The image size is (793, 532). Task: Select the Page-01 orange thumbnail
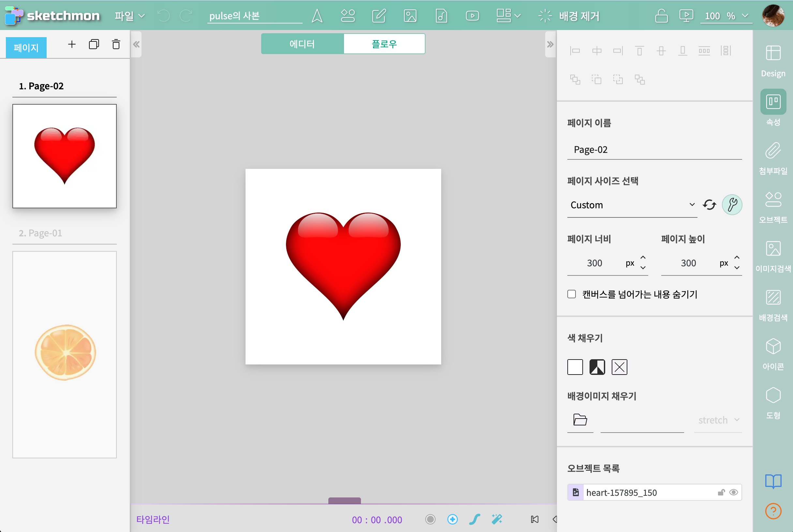tap(65, 354)
